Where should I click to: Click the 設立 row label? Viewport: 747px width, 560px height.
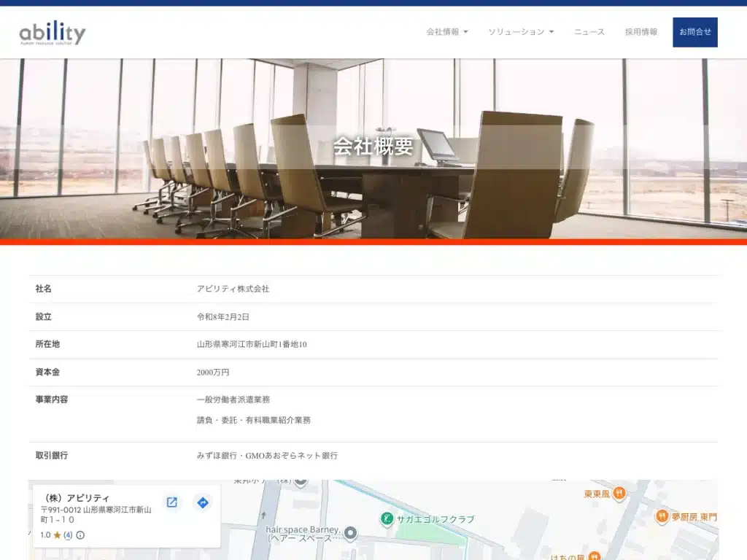(43, 316)
